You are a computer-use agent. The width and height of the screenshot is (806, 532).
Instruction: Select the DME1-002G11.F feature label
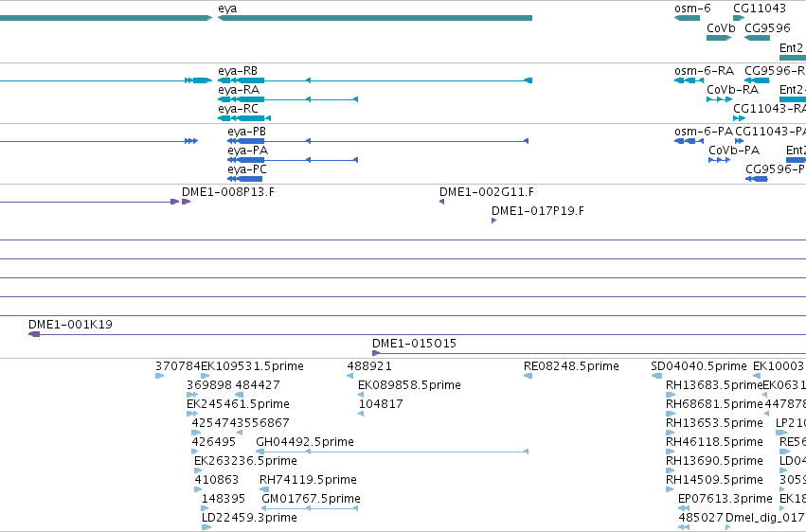coord(486,191)
